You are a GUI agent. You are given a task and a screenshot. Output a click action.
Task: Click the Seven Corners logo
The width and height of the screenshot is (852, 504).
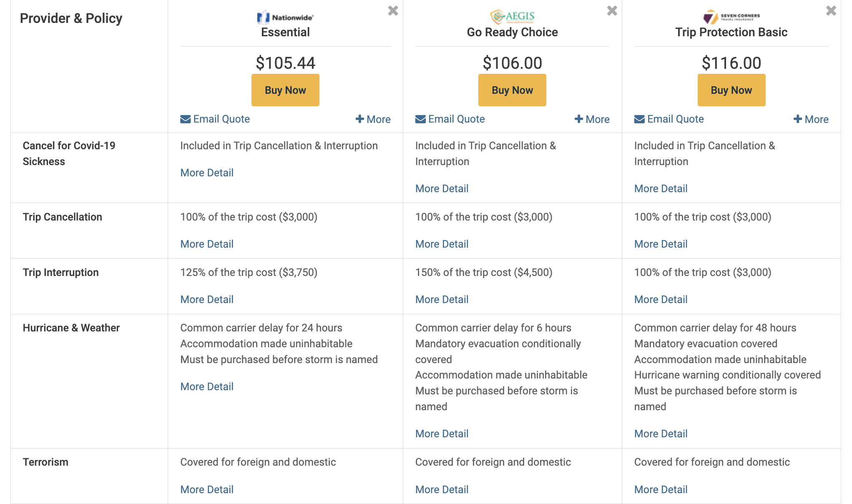731,17
